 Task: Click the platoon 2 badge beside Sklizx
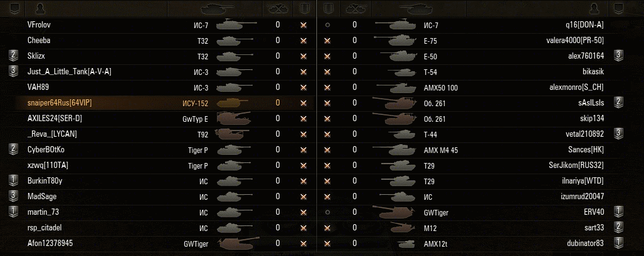click(13, 56)
